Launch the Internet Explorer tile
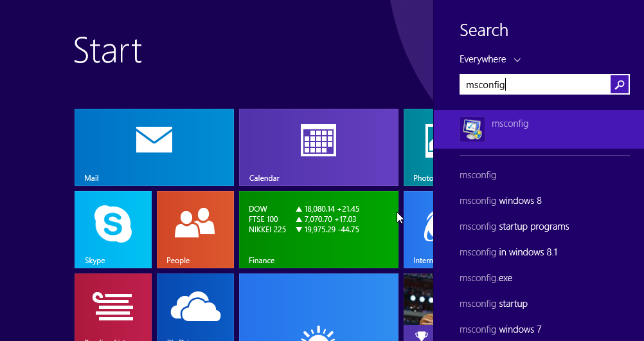This screenshot has width=644, height=341. [x=418, y=230]
